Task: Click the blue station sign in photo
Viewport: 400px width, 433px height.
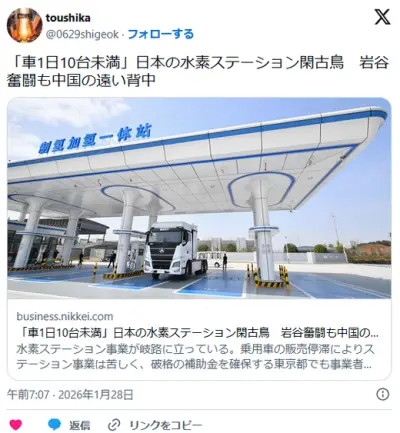Action: tap(95, 139)
